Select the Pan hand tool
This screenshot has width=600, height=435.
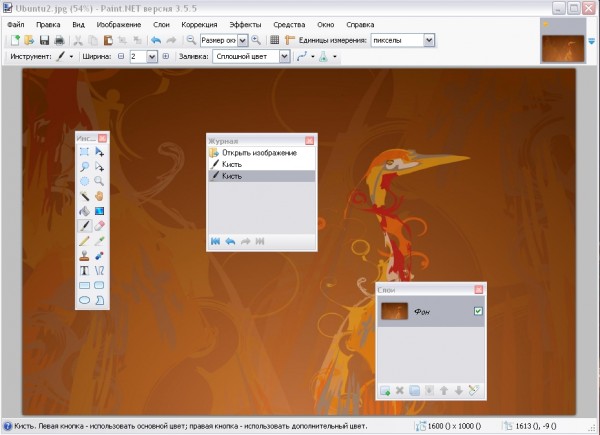[99, 196]
